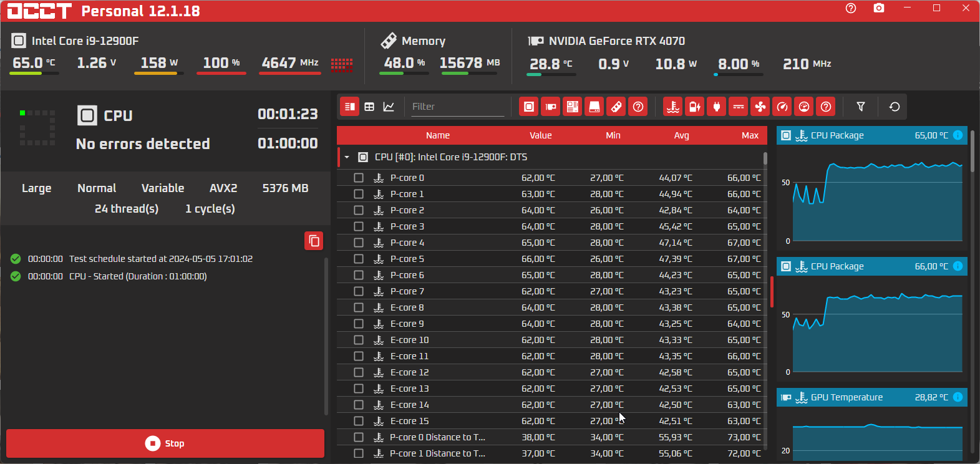This screenshot has height=464, width=980.
Task: Copy the test log to clipboard
Action: 314,241
